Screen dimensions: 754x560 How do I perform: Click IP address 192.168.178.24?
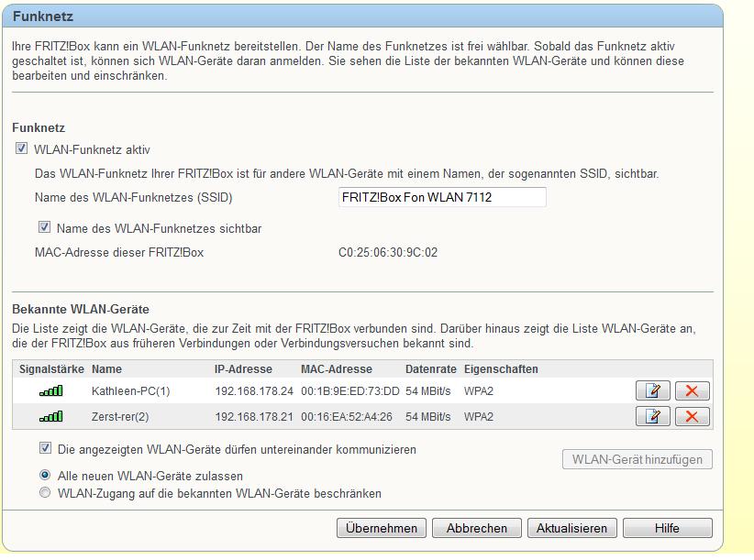[254, 391]
